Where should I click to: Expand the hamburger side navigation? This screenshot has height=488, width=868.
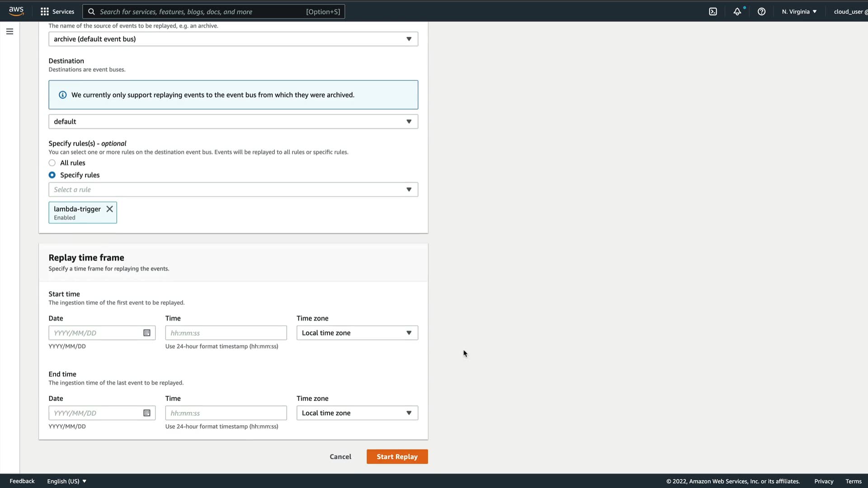point(9,32)
